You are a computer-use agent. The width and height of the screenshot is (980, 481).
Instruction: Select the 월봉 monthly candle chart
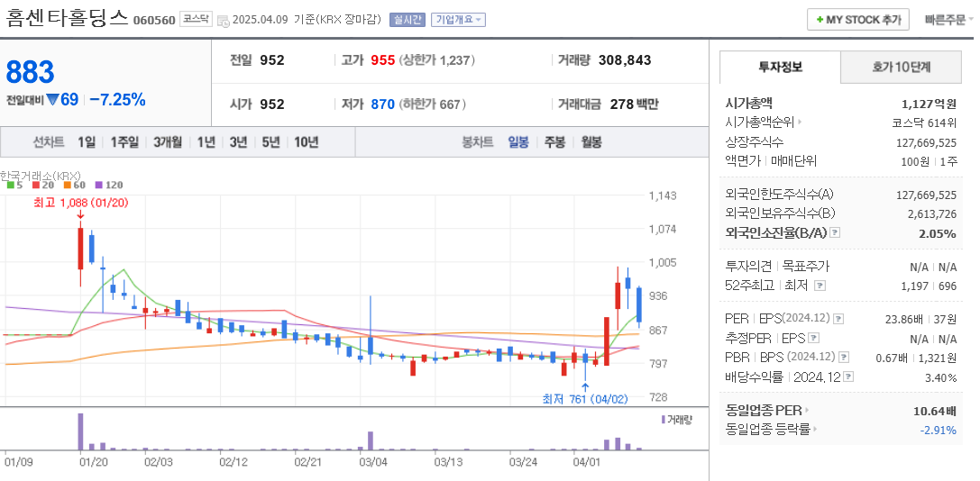point(591,142)
